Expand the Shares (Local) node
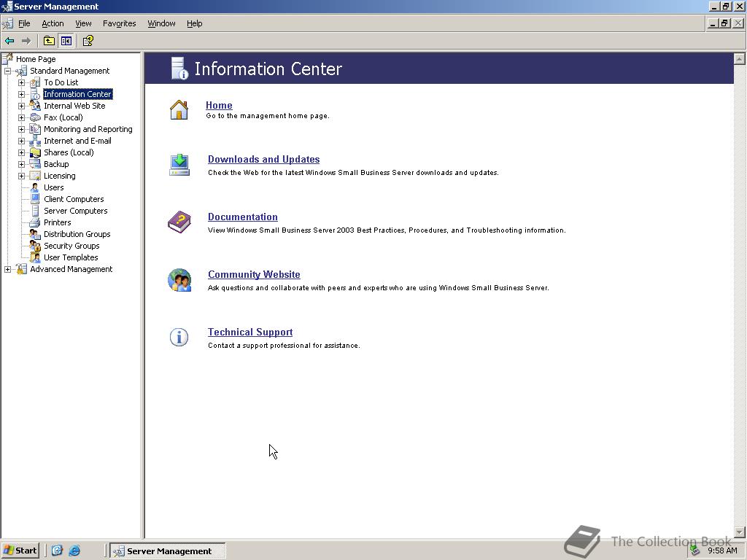747x560 pixels. click(x=21, y=152)
